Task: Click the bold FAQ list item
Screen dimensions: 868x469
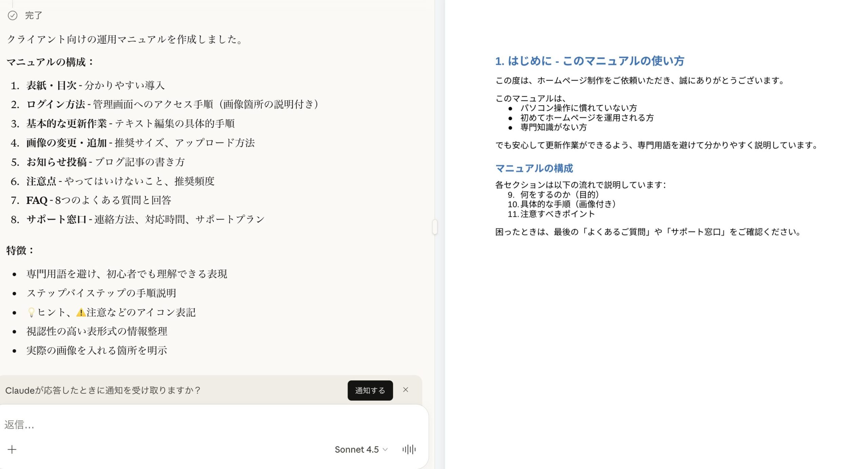Action: coord(37,200)
